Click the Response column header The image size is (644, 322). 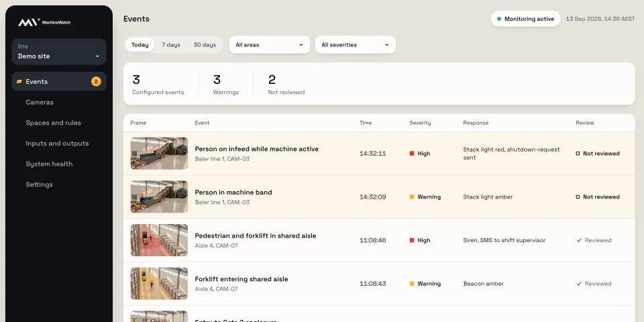point(476,123)
